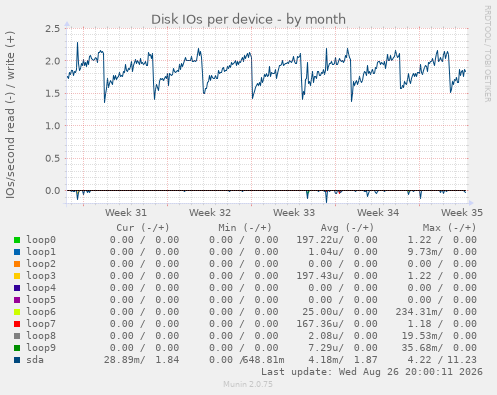Select the loop8 legend label
The width and height of the screenshot is (497, 395).
41,336
